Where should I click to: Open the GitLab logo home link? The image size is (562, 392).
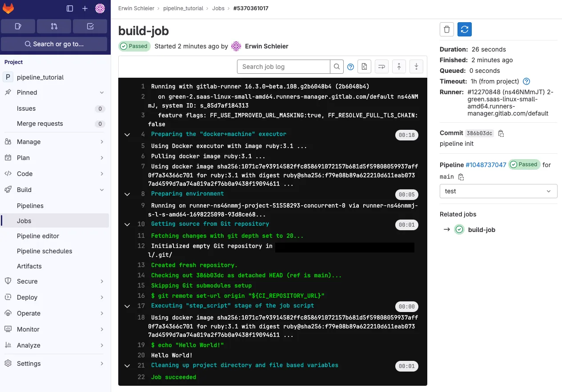8,8
